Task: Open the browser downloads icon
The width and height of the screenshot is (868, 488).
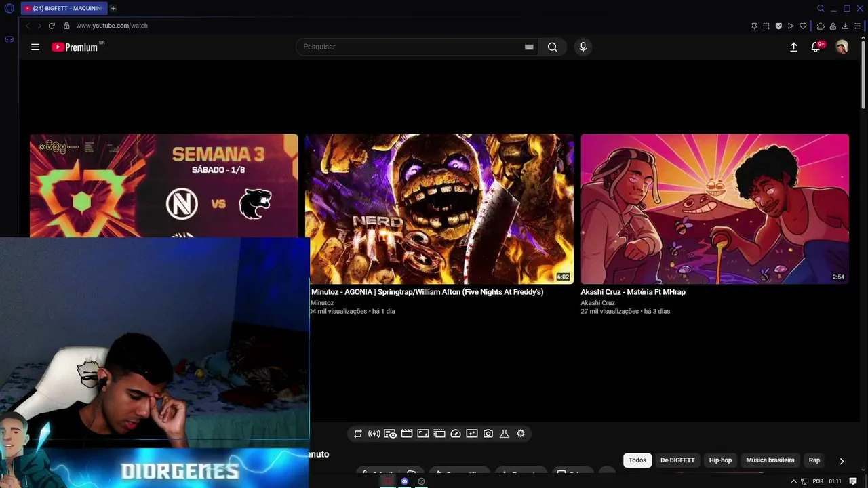Action: [x=845, y=26]
